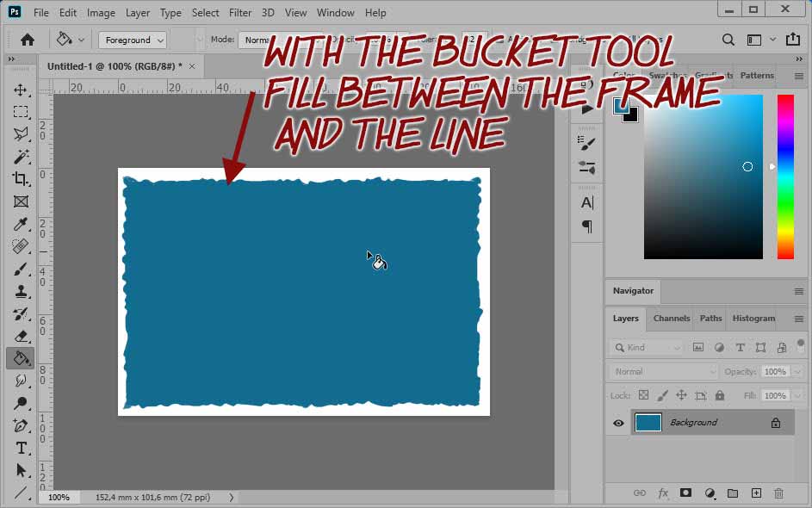812x508 pixels.
Task: Add layer style fx button
Action: 663,493
